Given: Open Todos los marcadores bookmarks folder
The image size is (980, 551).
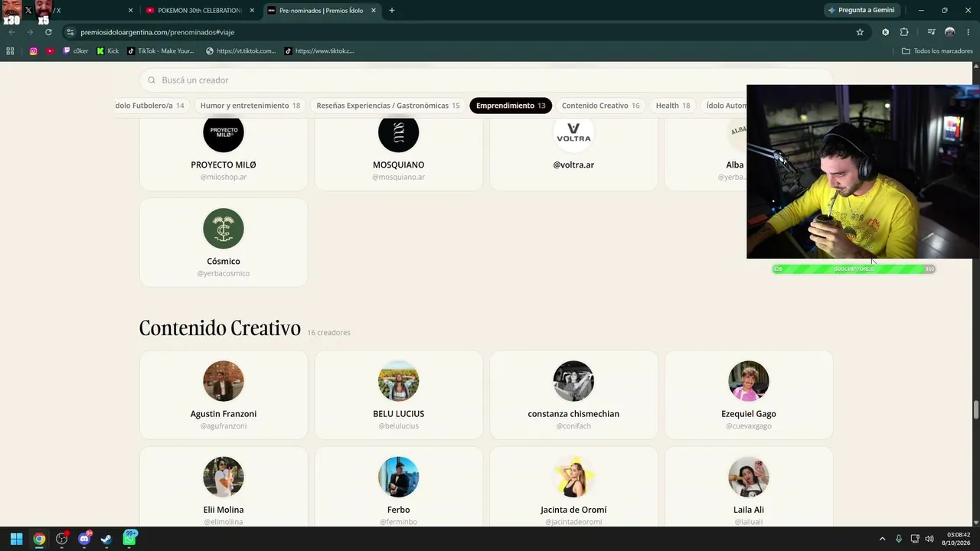Looking at the screenshot, I should pos(937,51).
